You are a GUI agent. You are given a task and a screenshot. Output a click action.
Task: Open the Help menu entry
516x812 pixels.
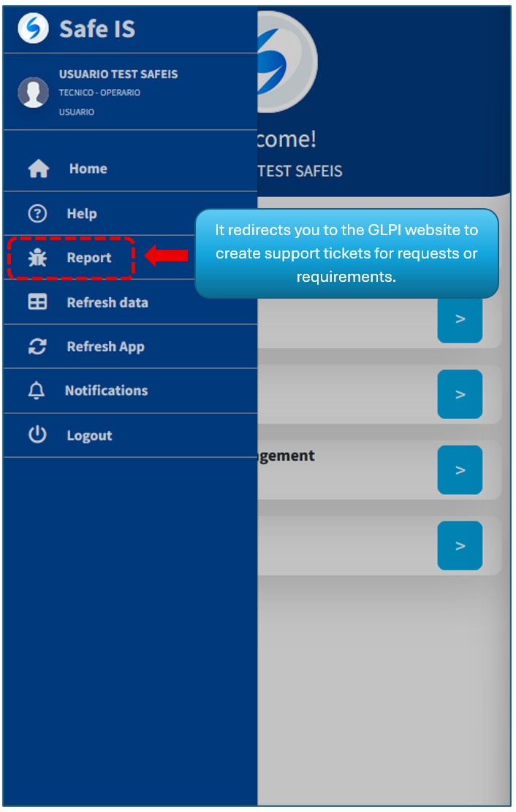click(82, 214)
